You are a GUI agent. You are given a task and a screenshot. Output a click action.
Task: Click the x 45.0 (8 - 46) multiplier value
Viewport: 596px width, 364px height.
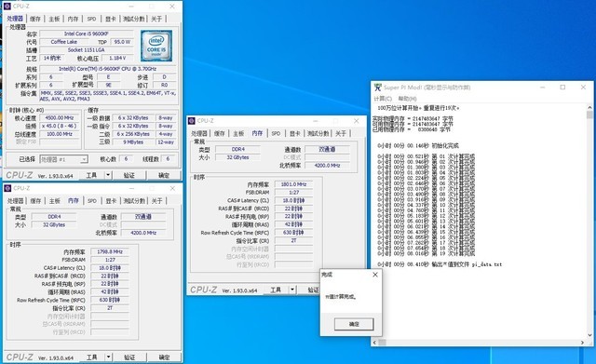point(60,126)
